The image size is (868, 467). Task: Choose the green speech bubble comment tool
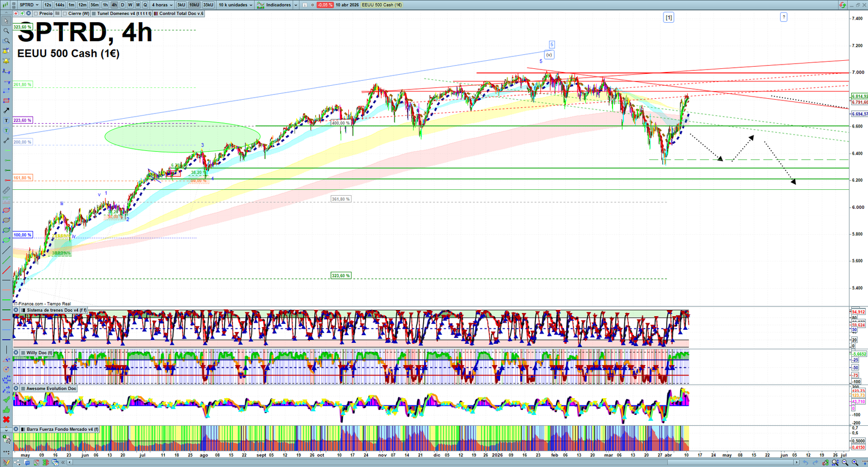(6, 131)
